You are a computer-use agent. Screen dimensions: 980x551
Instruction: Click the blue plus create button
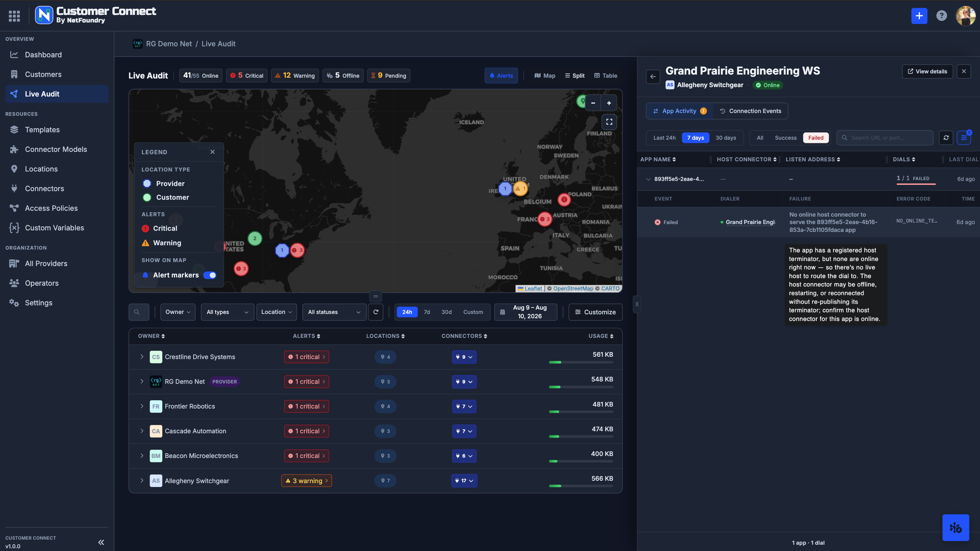pos(919,16)
